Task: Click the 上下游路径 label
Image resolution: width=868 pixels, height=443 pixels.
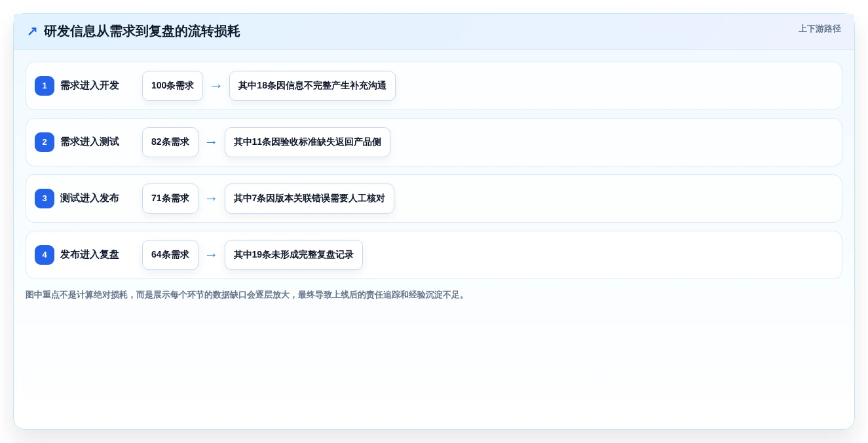Action: (820, 29)
